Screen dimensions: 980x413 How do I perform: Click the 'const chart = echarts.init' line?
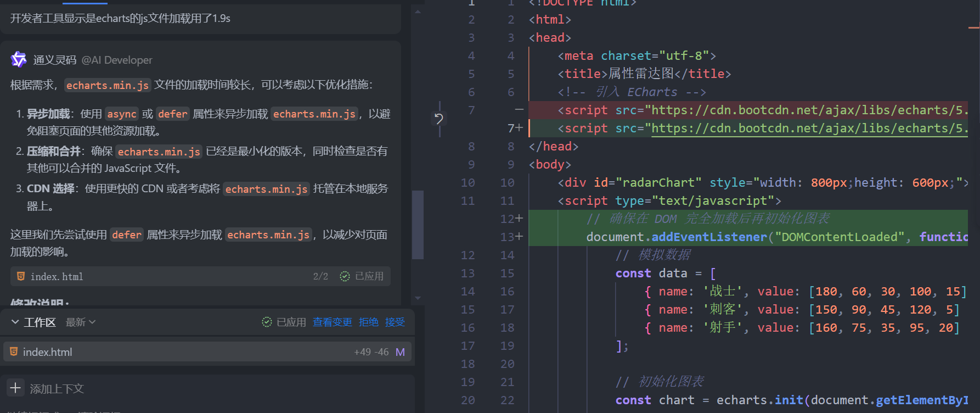[x=791, y=400]
